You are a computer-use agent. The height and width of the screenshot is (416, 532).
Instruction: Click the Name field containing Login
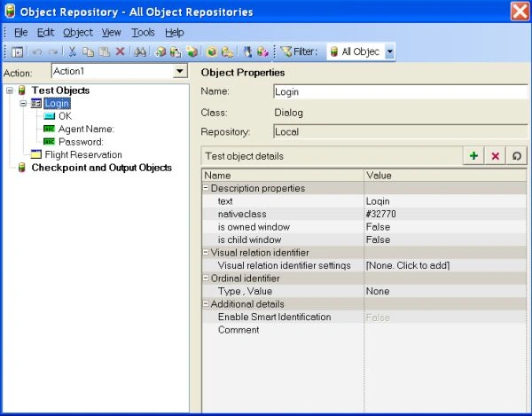point(401,91)
